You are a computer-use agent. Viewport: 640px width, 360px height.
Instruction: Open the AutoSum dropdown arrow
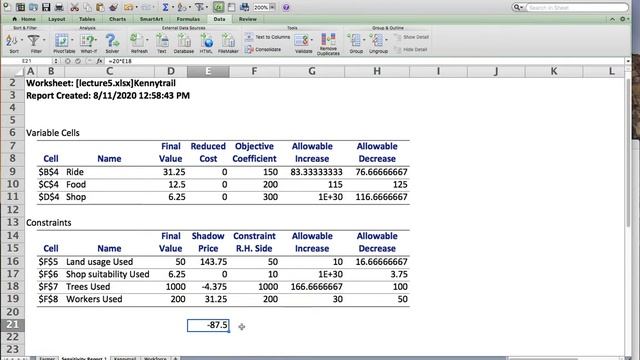[x=173, y=7]
